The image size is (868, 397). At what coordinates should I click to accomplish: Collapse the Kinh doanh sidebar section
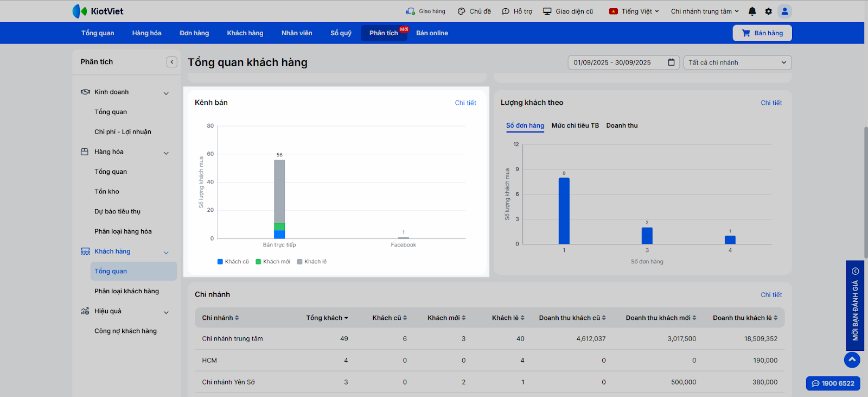tap(166, 93)
